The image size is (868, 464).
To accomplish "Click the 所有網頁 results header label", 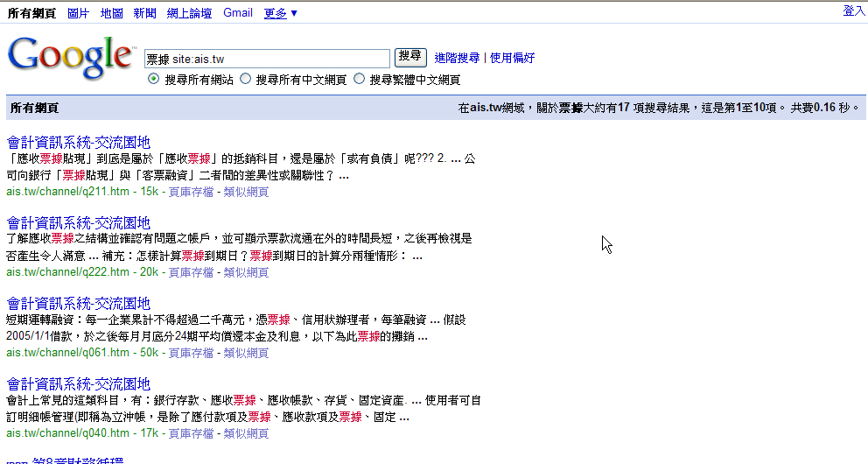I will 34,108.
